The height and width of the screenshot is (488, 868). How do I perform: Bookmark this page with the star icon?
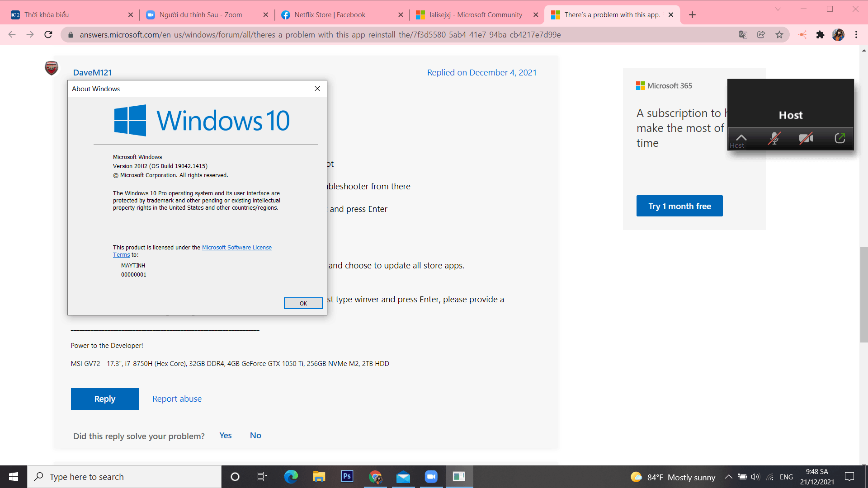[779, 35]
